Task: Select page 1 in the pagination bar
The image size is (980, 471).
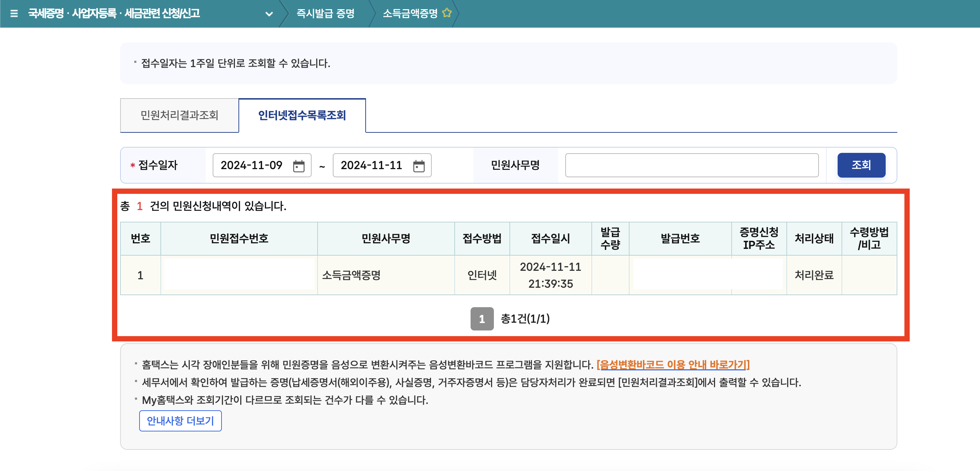Action: [x=482, y=319]
